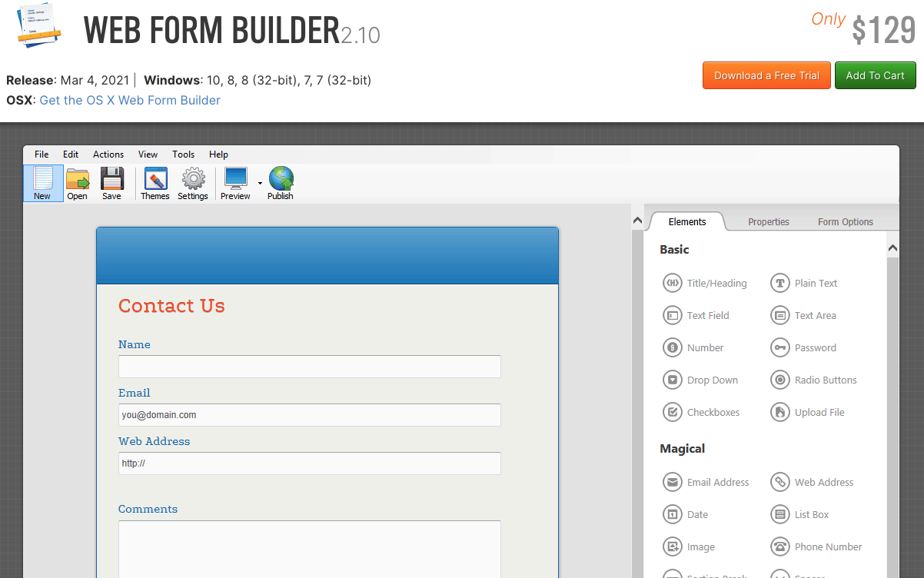Click the up chevron left of Elements tab

pos(637,221)
